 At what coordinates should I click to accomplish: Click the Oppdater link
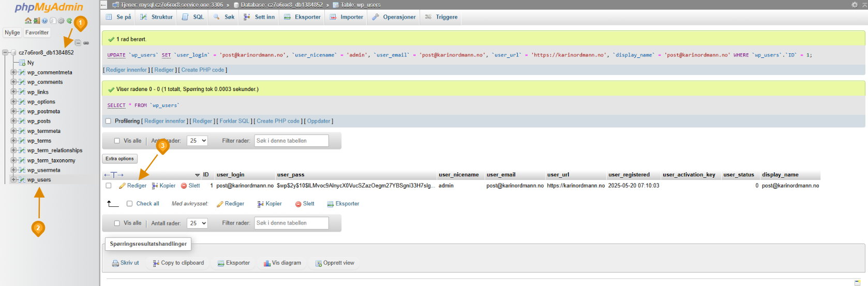tap(319, 121)
